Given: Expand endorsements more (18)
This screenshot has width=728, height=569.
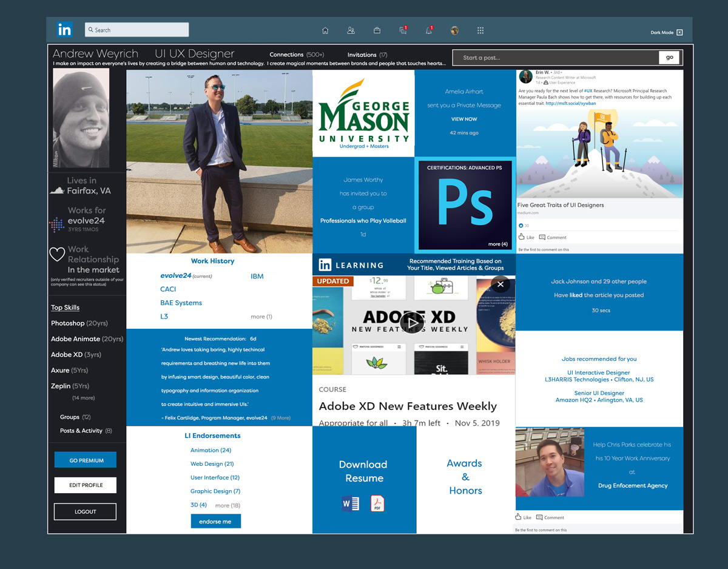Looking at the screenshot, I should pyautogui.click(x=227, y=505).
